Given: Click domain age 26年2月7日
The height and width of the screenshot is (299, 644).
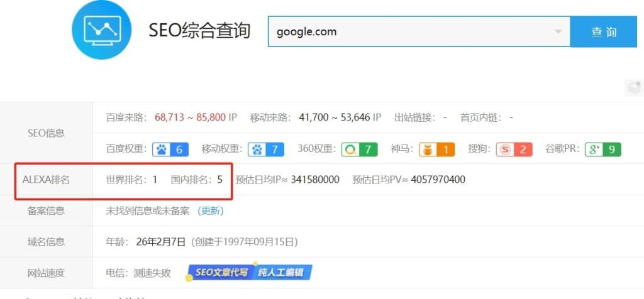Looking at the screenshot, I should [x=161, y=242].
